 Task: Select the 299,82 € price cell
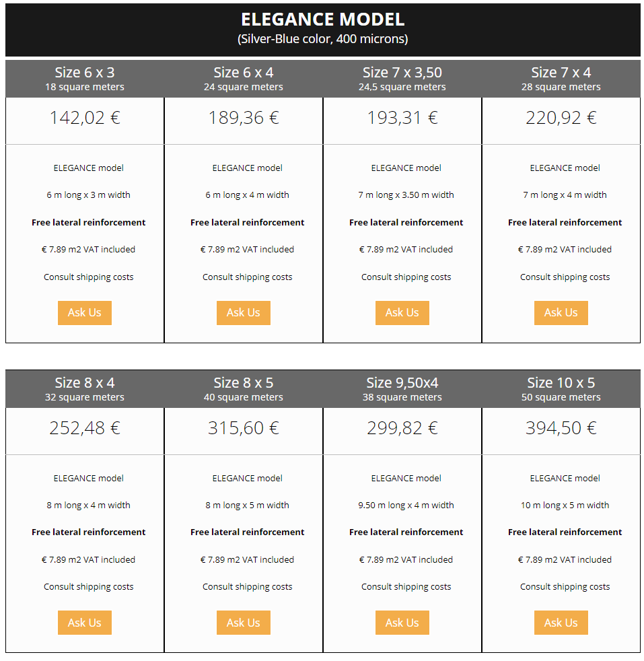pos(402,428)
